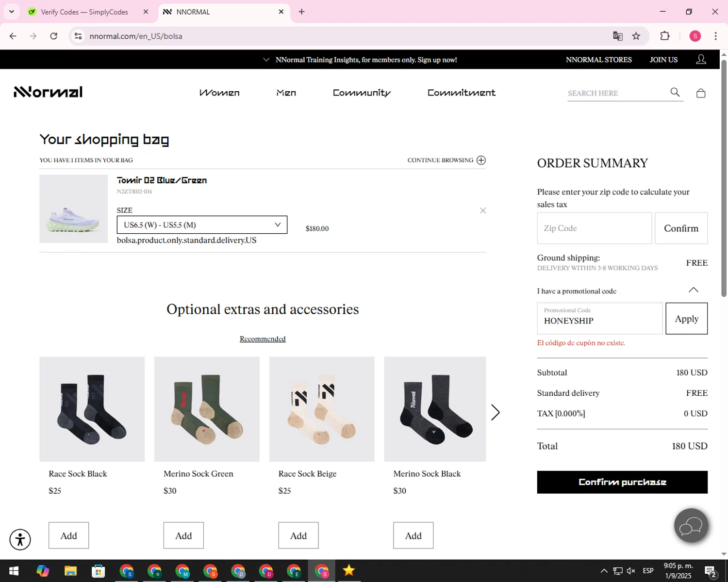Open the tab search dropdown arrow
Screen dimensions: 728x582
[12, 12]
